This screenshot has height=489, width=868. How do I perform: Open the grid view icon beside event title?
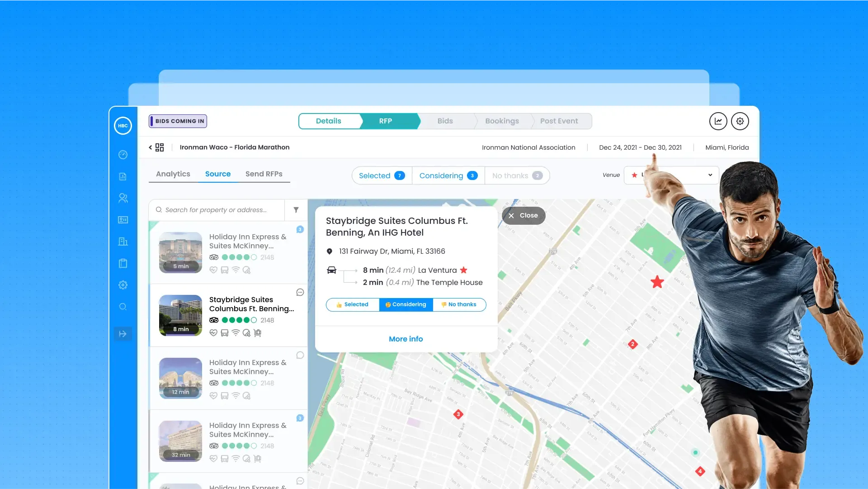160,147
